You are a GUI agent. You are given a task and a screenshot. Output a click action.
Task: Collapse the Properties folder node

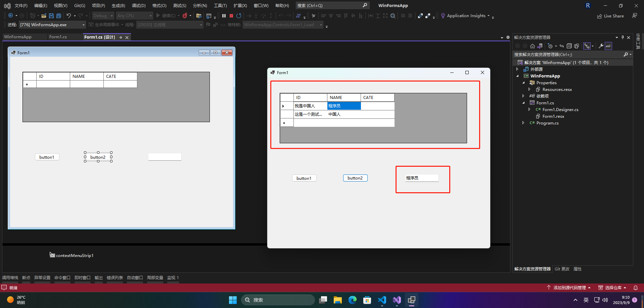tap(523, 83)
